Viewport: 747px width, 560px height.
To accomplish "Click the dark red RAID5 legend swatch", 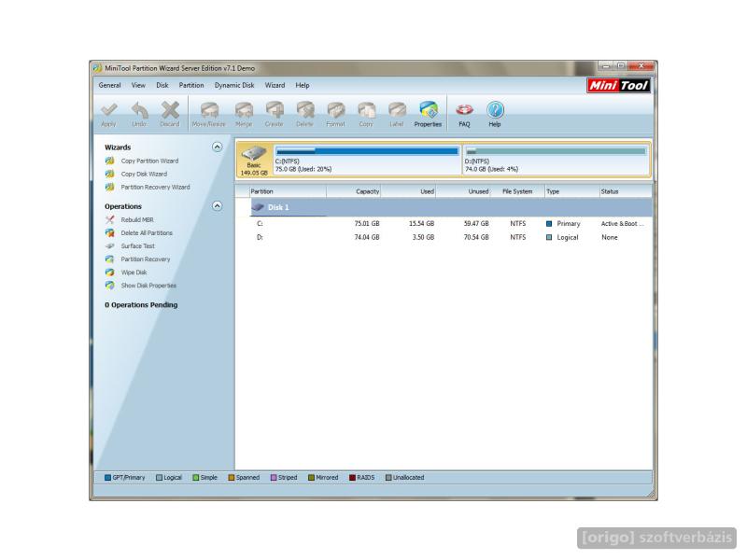I will click(353, 478).
